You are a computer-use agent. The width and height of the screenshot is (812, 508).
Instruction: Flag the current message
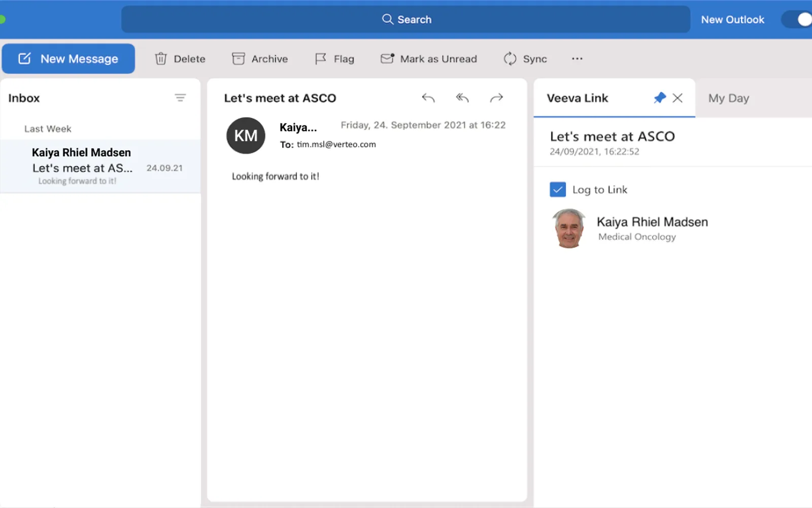click(334, 59)
